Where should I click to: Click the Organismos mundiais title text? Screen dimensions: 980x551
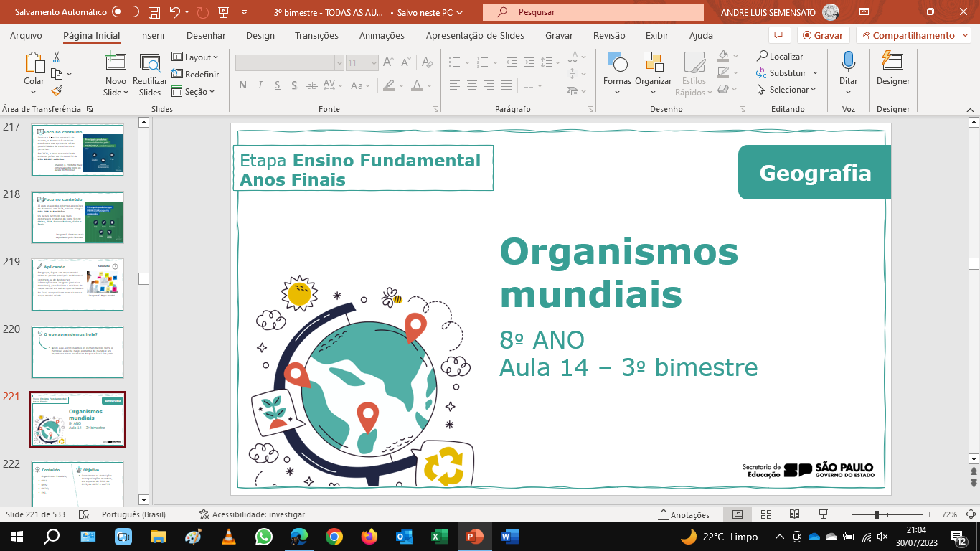click(x=618, y=273)
